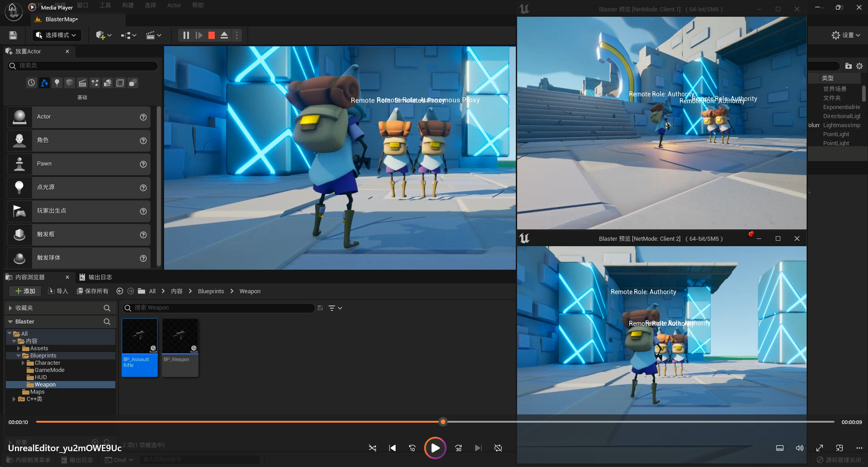Skip back 10 seconds

[412, 448]
